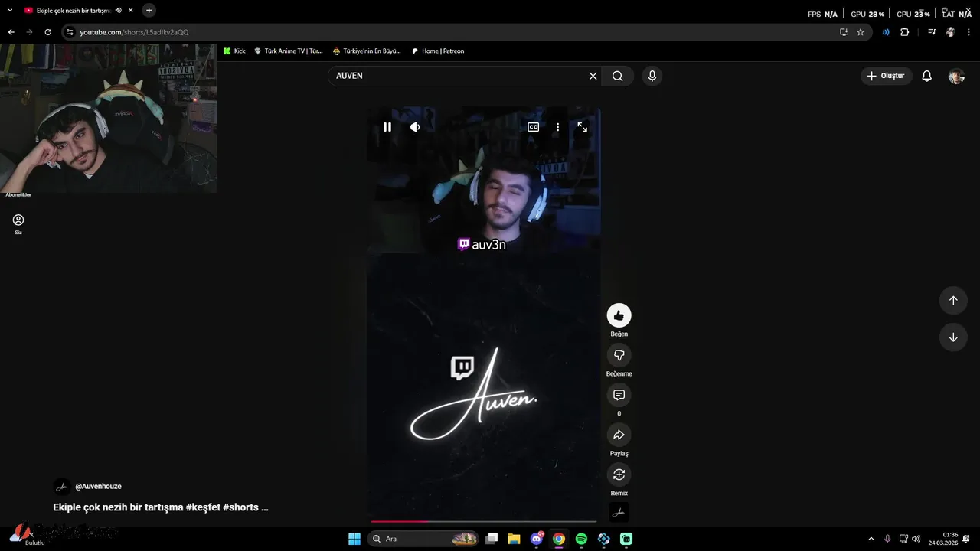This screenshot has height=551, width=980.
Task: Reload the current page
Action: tap(47, 32)
